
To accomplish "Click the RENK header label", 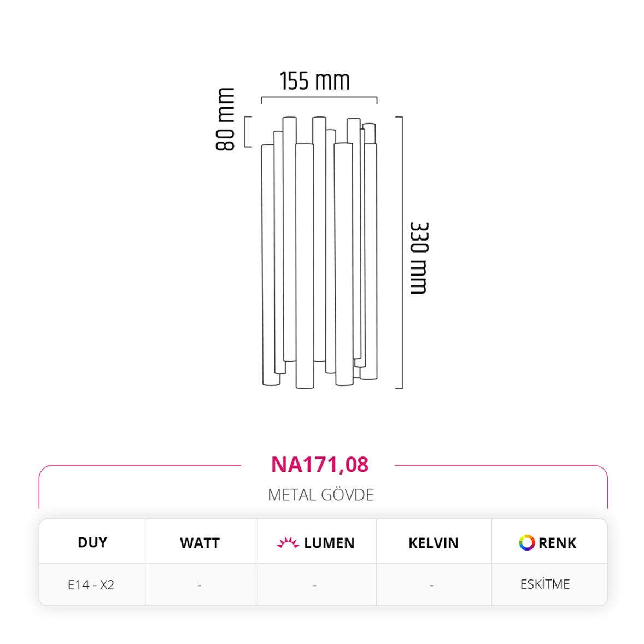I will pyautogui.click(x=557, y=543).
